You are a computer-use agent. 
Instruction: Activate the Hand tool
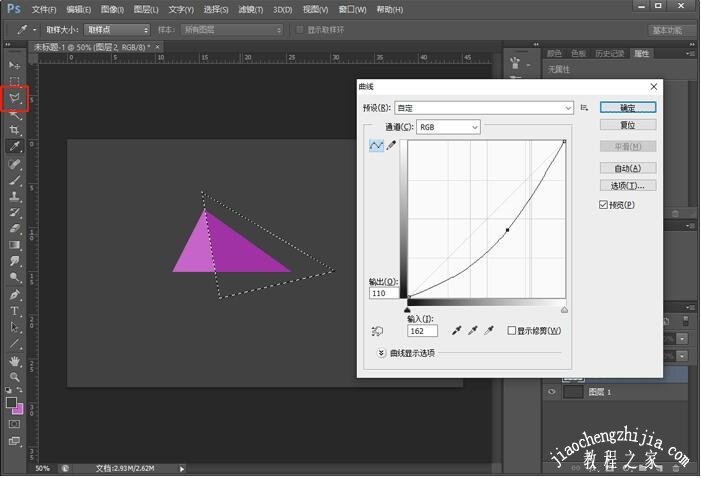point(14,360)
